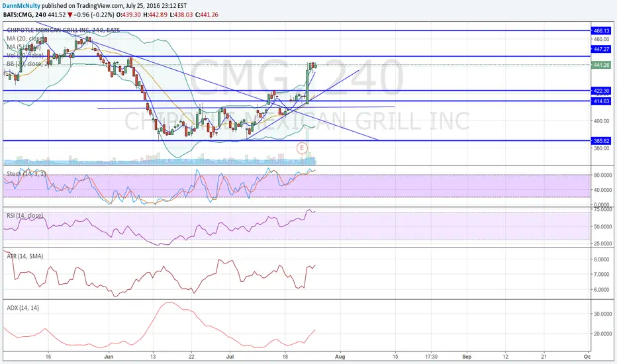
Task: Select the 414.63 price level label
Action: point(602,101)
